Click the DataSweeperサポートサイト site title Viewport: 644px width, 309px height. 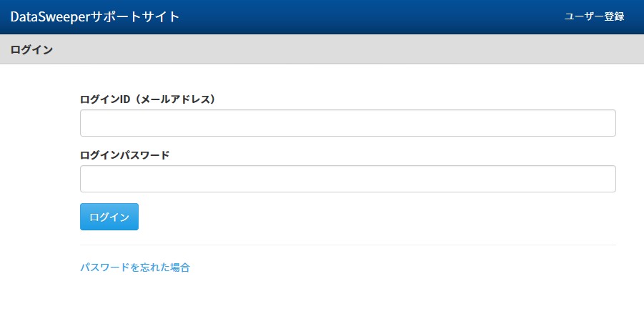(95, 17)
